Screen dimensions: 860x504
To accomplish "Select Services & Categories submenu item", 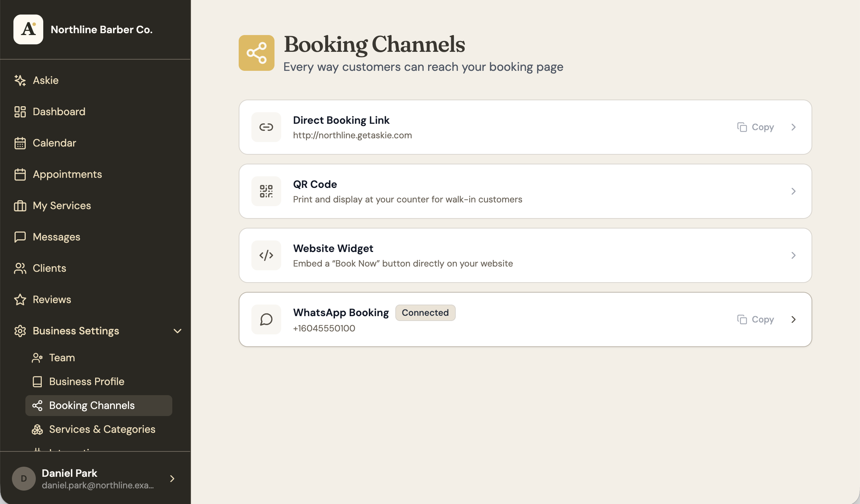I will pyautogui.click(x=99, y=429).
